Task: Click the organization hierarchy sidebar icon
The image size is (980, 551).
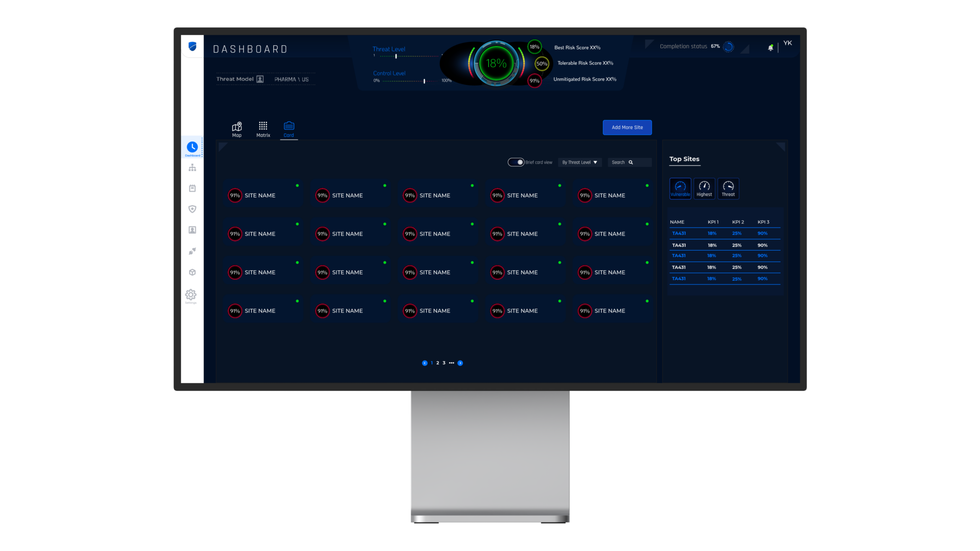Action: (x=192, y=168)
